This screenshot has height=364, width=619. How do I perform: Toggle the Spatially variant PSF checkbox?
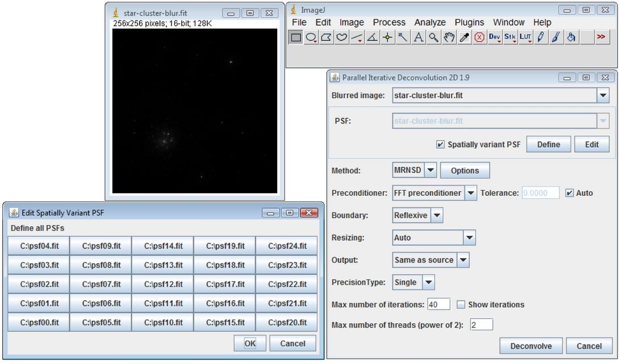pos(440,144)
